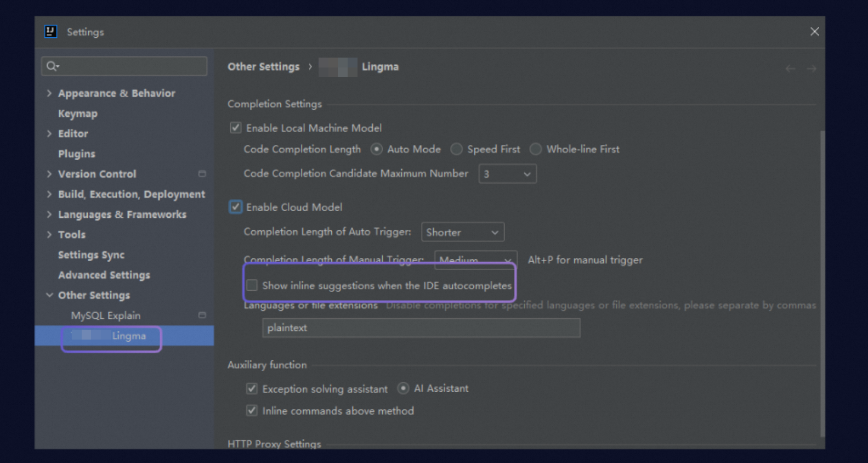Expand Version Control section arrow
This screenshot has width=868, height=463.
(49, 174)
